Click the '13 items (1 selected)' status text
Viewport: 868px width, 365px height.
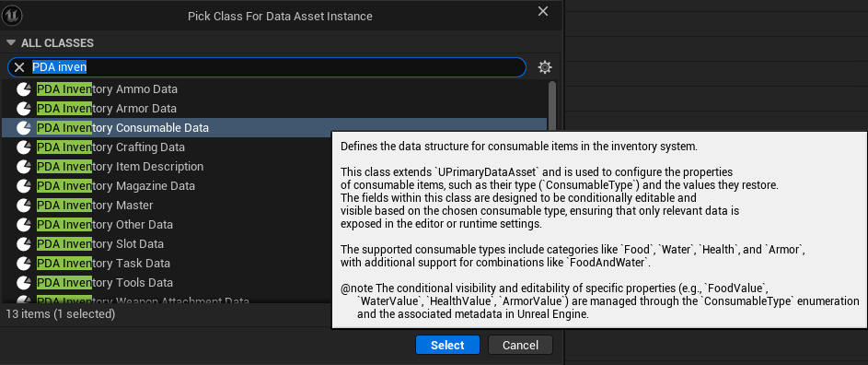(x=61, y=314)
